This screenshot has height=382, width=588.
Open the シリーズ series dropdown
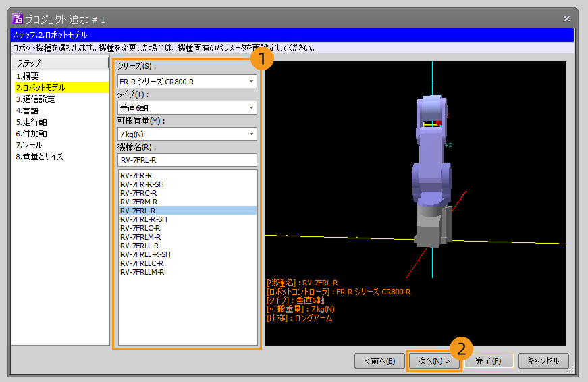point(186,82)
